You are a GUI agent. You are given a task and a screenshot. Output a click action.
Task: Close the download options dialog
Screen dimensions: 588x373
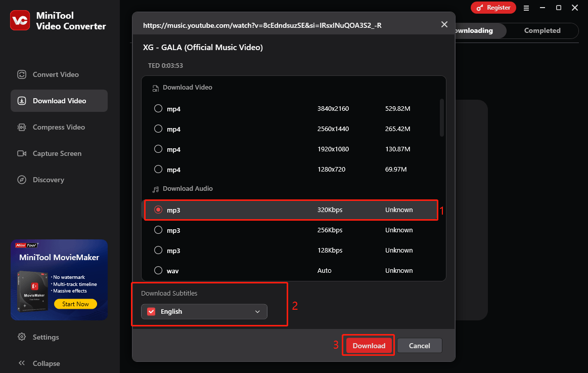pos(444,24)
